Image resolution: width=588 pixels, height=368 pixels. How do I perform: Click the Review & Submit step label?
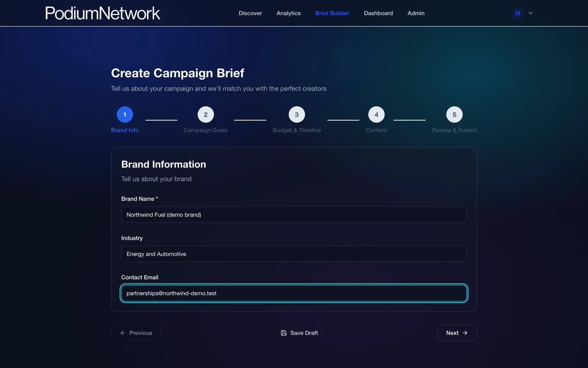pyautogui.click(x=454, y=130)
